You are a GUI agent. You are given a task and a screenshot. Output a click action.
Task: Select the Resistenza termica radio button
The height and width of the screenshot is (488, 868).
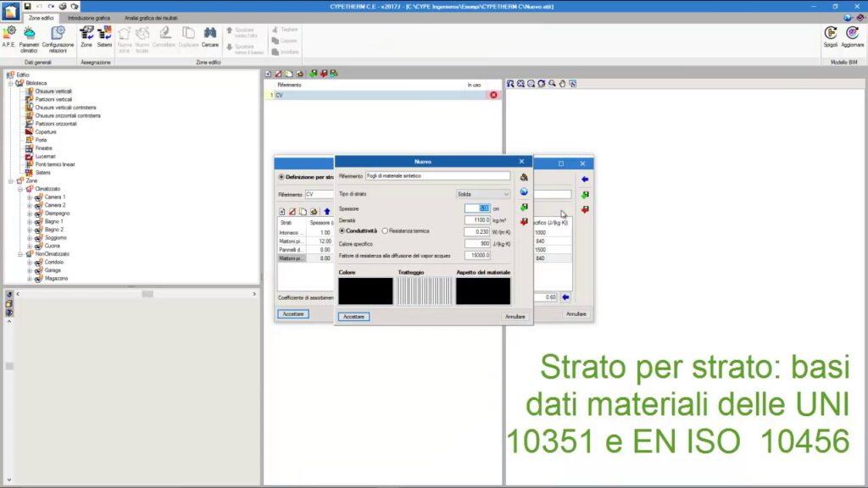(385, 230)
